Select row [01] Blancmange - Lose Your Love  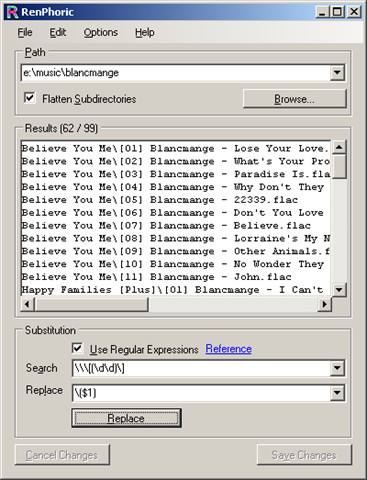[176, 148]
